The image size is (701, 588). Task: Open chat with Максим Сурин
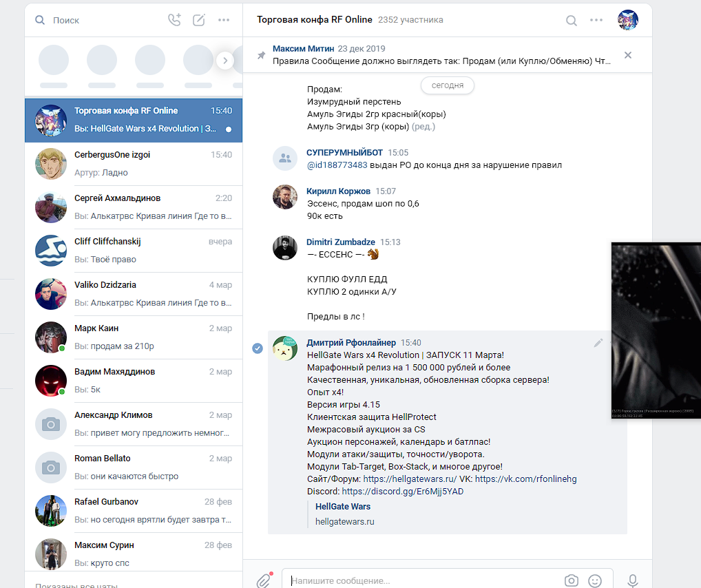[134, 553]
